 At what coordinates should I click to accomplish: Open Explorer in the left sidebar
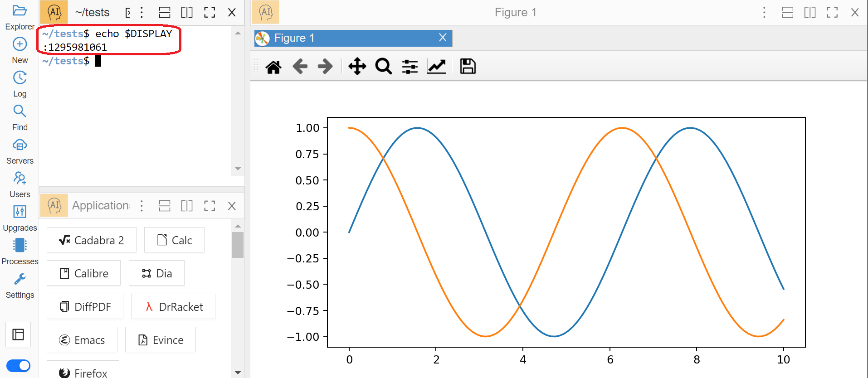pyautogui.click(x=20, y=17)
